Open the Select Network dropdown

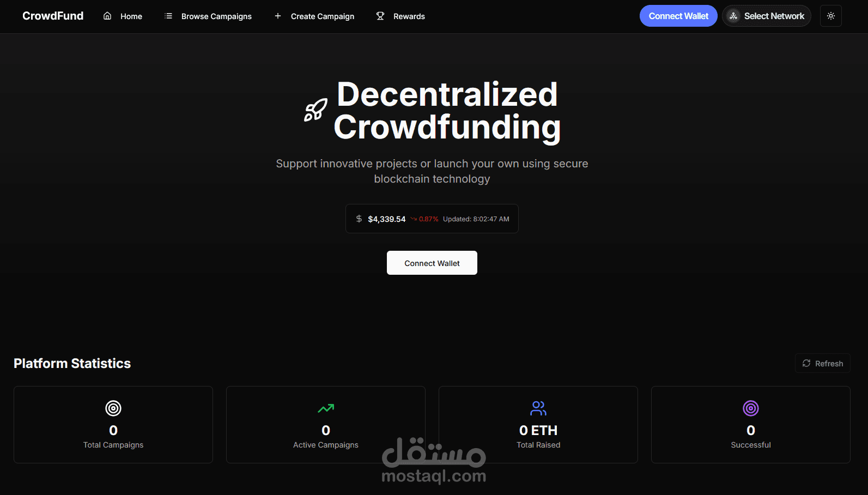767,16
